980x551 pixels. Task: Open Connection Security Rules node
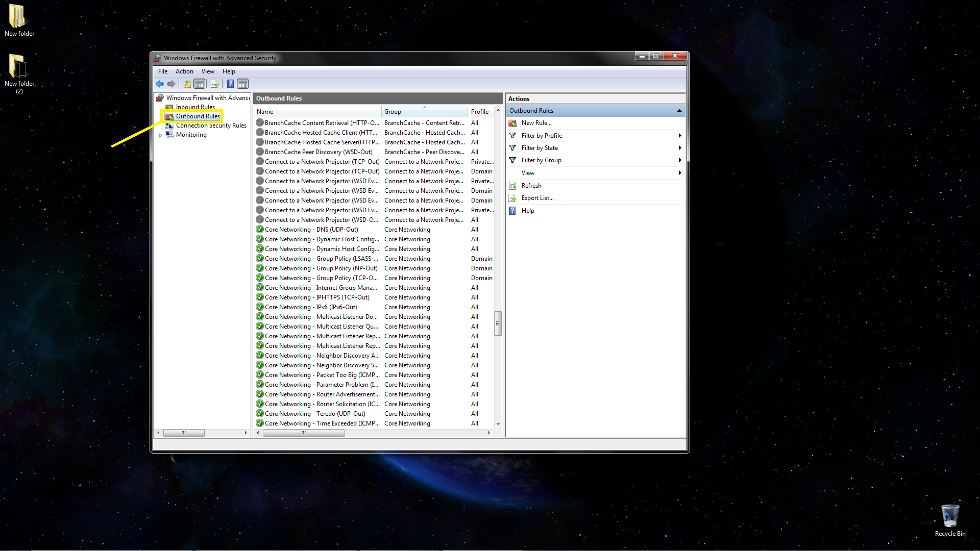tap(211, 126)
